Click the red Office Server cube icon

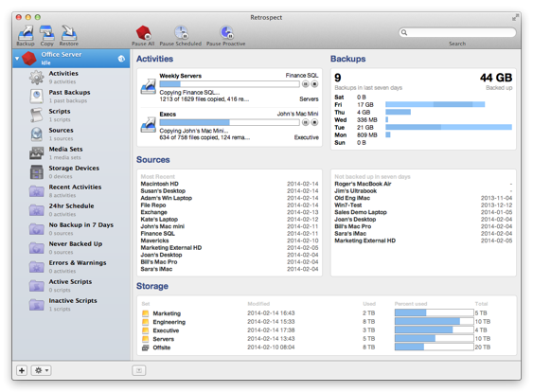tap(29, 59)
